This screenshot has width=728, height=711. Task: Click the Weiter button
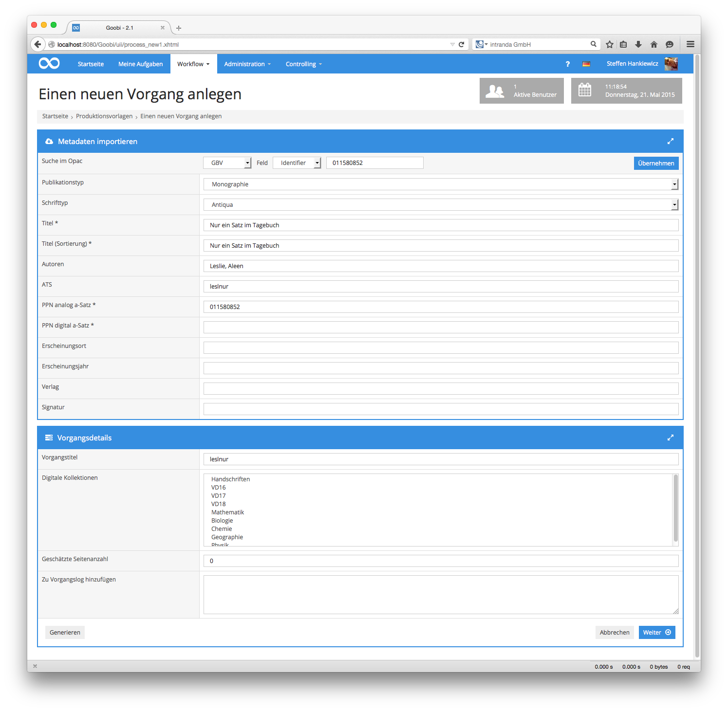[657, 632]
